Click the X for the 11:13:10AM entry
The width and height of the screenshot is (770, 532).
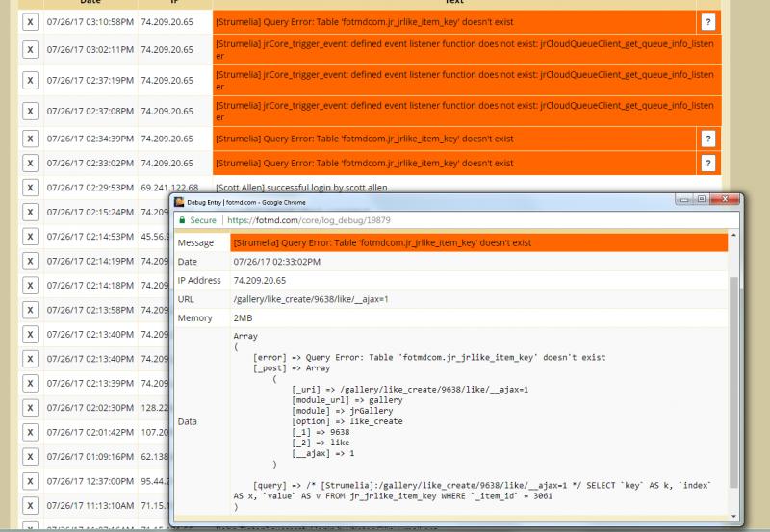pyautogui.click(x=30, y=506)
